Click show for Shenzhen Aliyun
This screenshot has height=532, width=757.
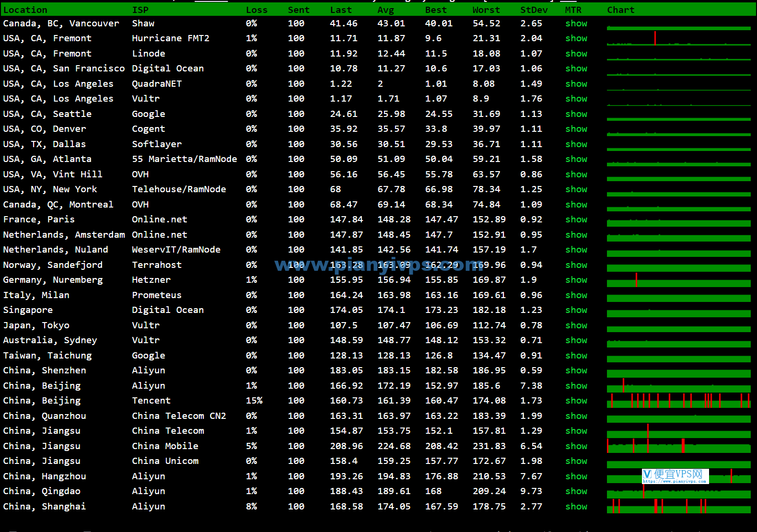pyautogui.click(x=576, y=370)
